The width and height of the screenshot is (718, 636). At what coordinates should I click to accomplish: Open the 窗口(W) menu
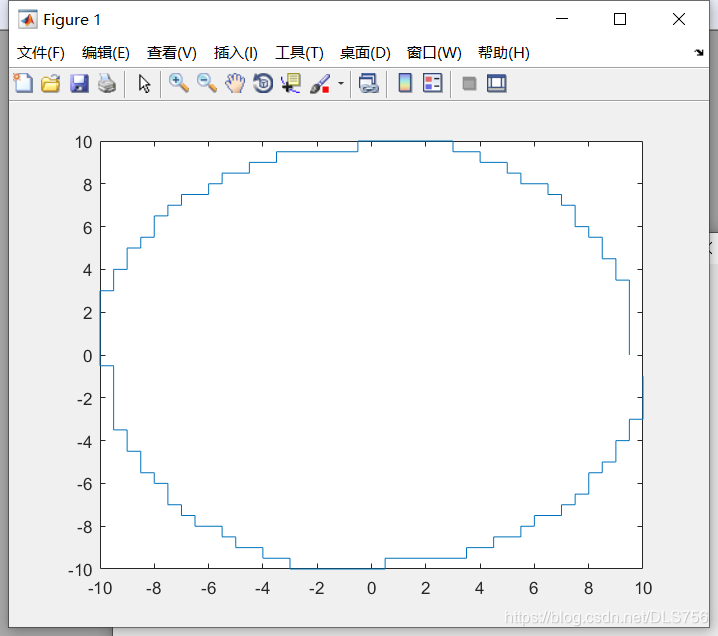pyautogui.click(x=434, y=53)
